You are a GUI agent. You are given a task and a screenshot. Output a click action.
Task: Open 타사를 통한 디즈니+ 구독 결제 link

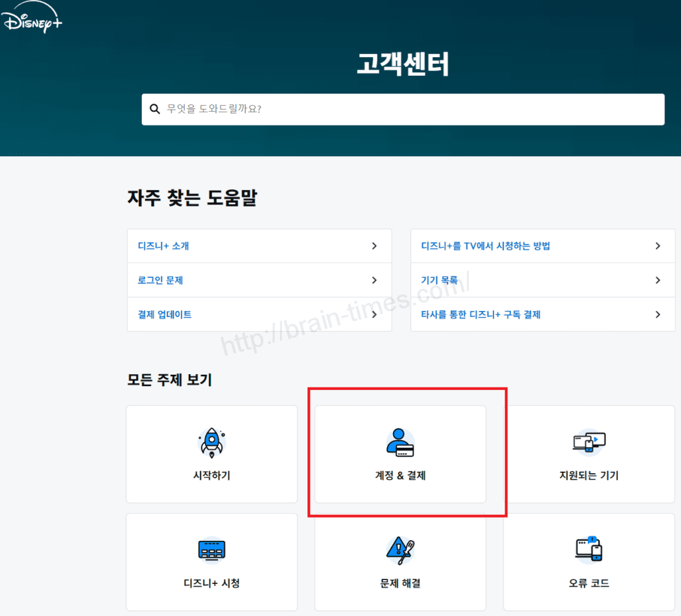pyautogui.click(x=481, y=314)
